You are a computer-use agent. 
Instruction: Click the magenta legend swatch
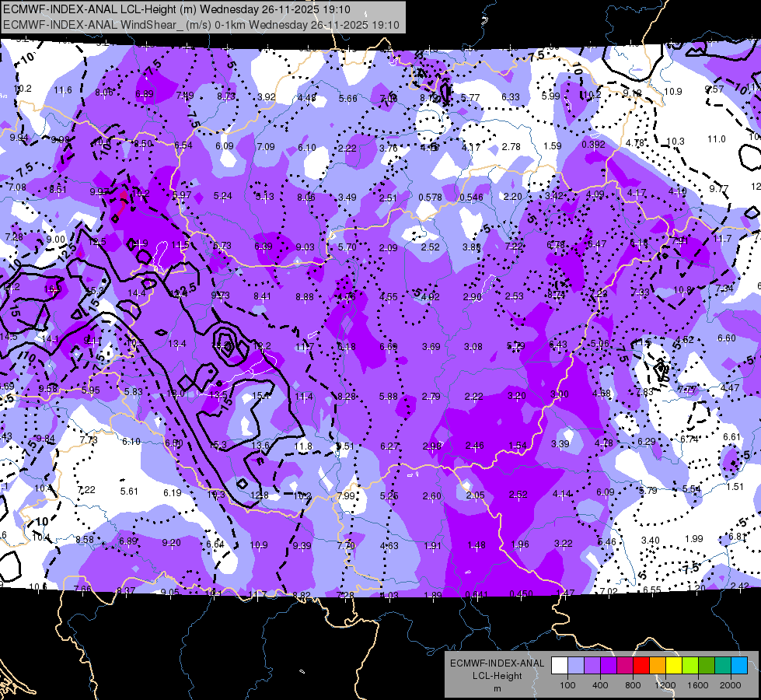(625, 666)
